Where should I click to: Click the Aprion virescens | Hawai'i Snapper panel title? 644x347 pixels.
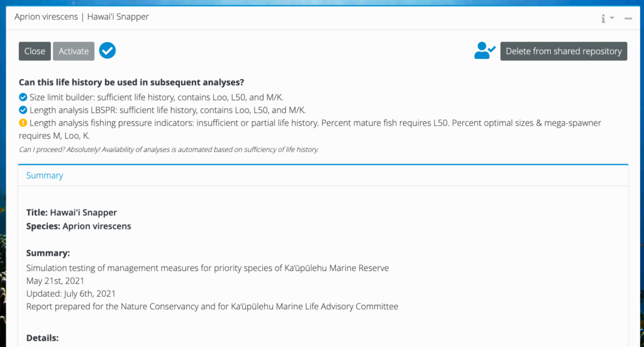click(x=81, y=17)
